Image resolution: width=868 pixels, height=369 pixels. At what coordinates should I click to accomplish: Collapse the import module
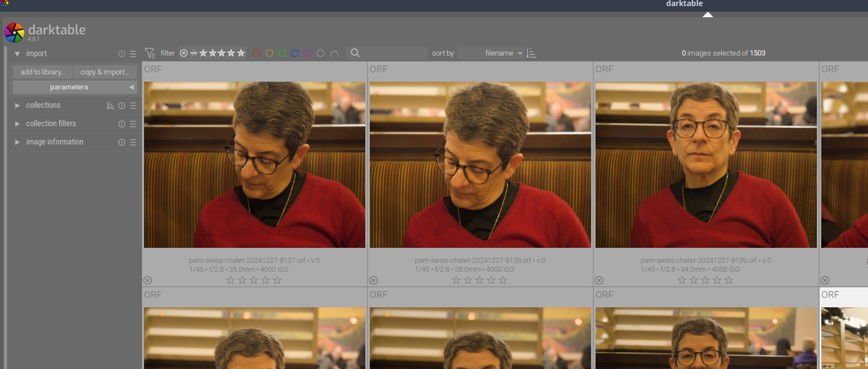click(17, 53)
